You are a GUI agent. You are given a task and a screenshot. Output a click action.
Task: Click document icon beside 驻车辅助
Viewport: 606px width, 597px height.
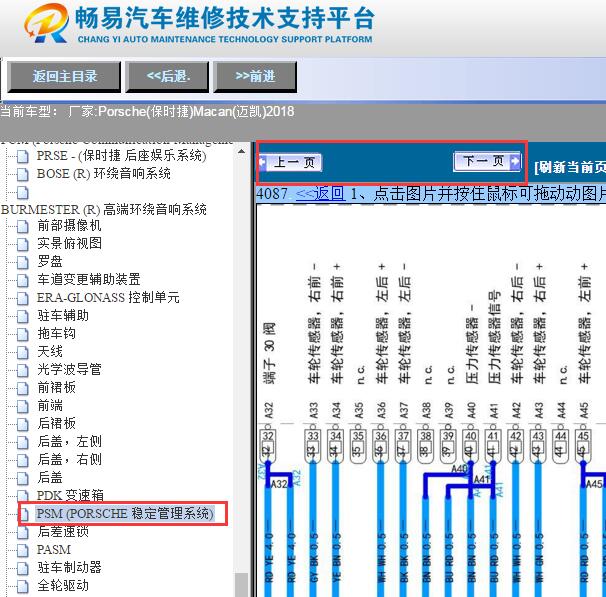point(23,316)
